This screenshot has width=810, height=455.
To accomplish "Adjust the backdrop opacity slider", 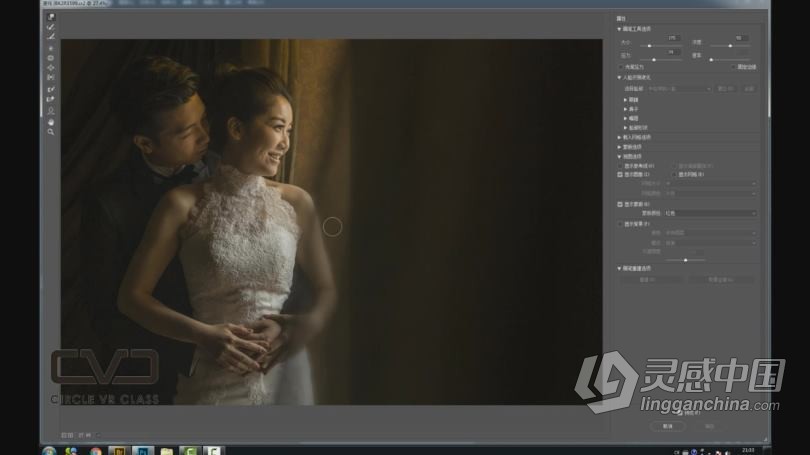I will point(686,260).
